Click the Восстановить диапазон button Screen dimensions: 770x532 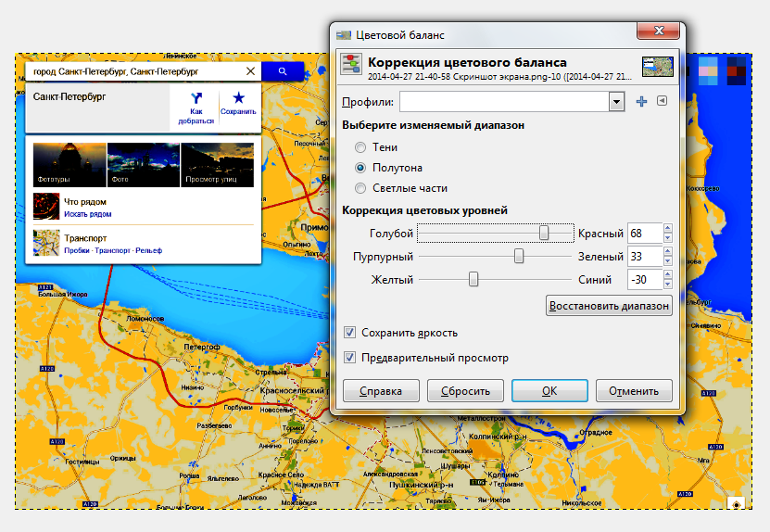coord(609,306)
